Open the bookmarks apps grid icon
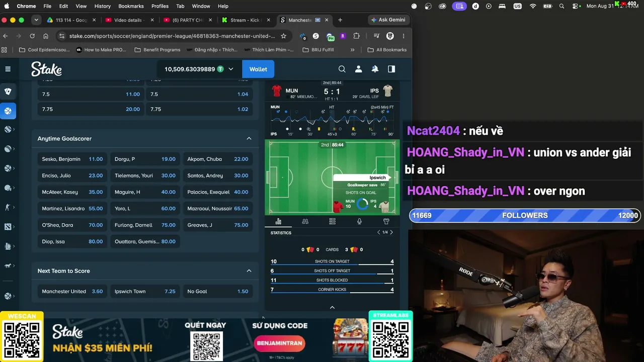 [5, 50]
